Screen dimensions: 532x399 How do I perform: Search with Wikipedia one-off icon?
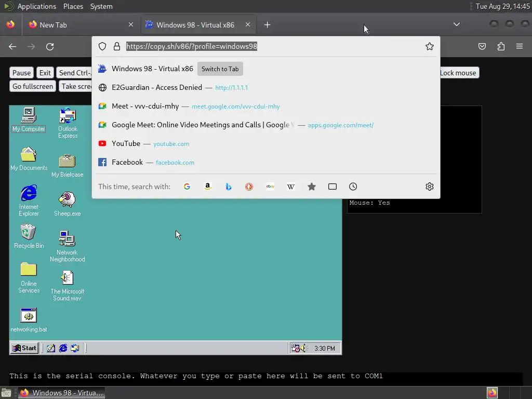tap(291, 187)
